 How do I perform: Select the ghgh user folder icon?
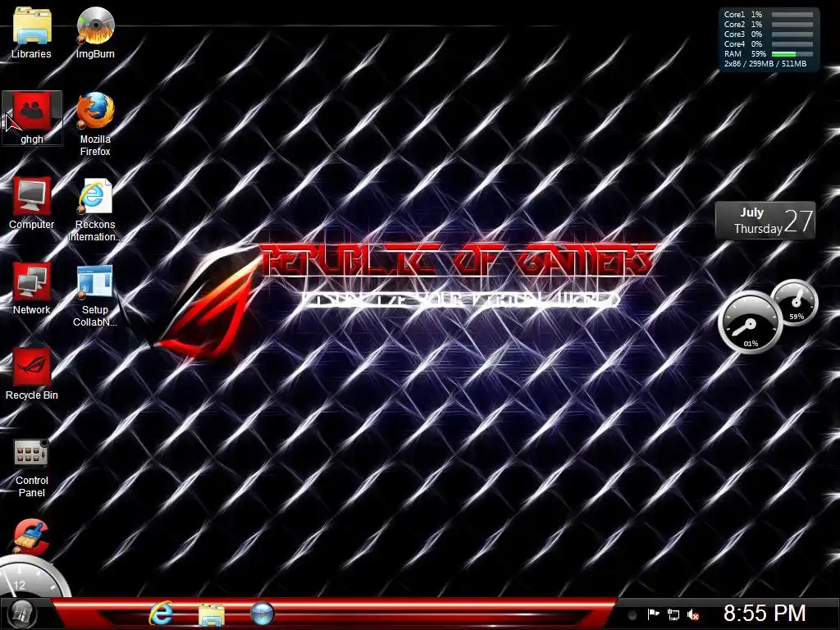pyautogui.click(x=32, y=118)
